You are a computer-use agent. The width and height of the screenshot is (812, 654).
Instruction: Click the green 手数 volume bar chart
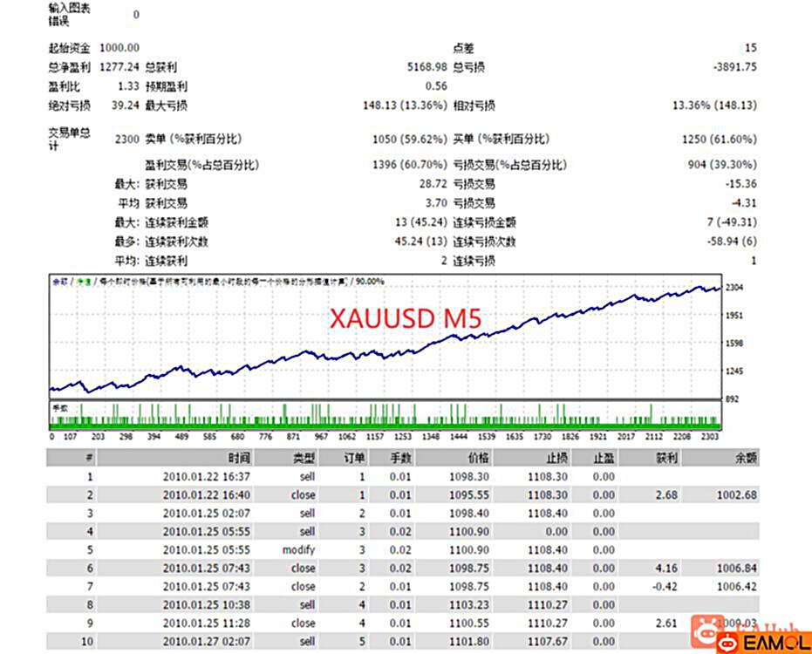pos(384,417)
